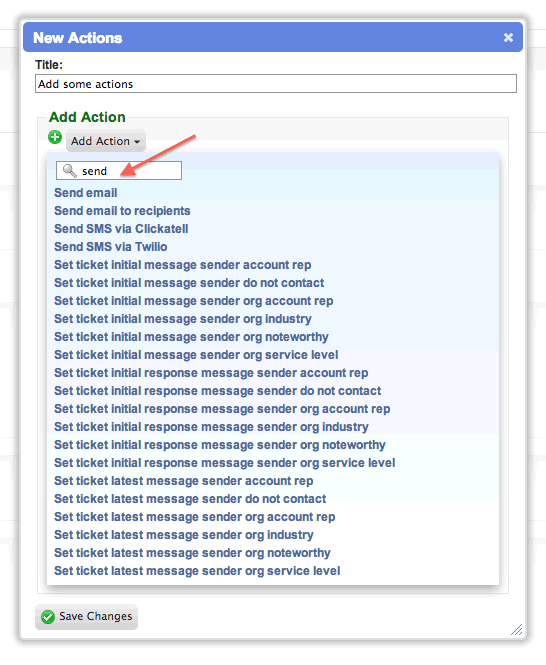The height and width of the screenshot is (665, 546).
Task: Select Set ticket latest message sender org industry
Action: click(x=184, y=535)
